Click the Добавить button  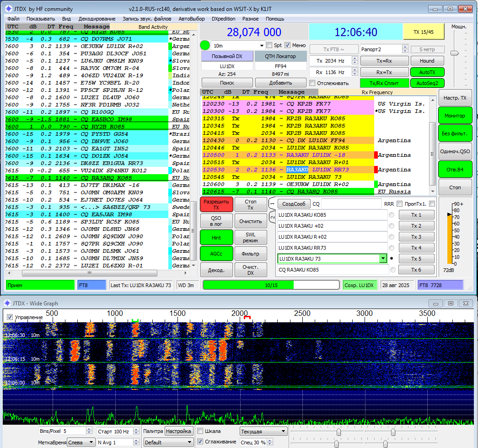(x=280, y=83)
